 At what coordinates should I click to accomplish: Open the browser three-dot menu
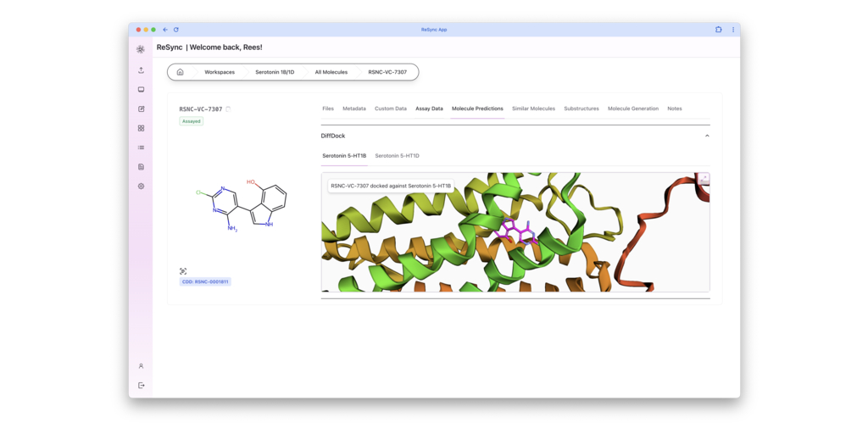click(x=733, y=30)
